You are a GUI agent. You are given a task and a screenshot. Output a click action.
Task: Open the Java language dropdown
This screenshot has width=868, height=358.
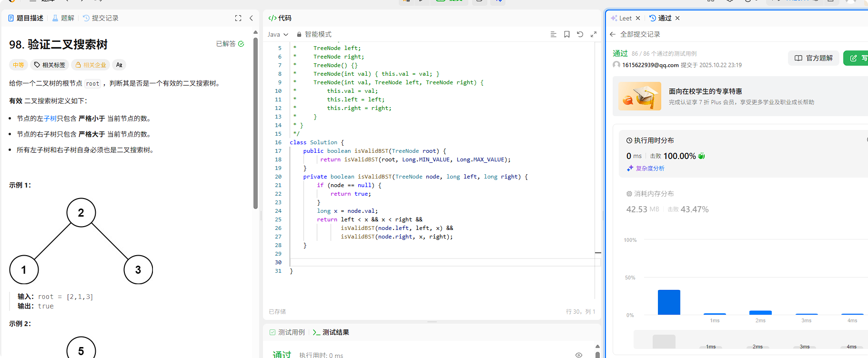[x=278, y=34]
